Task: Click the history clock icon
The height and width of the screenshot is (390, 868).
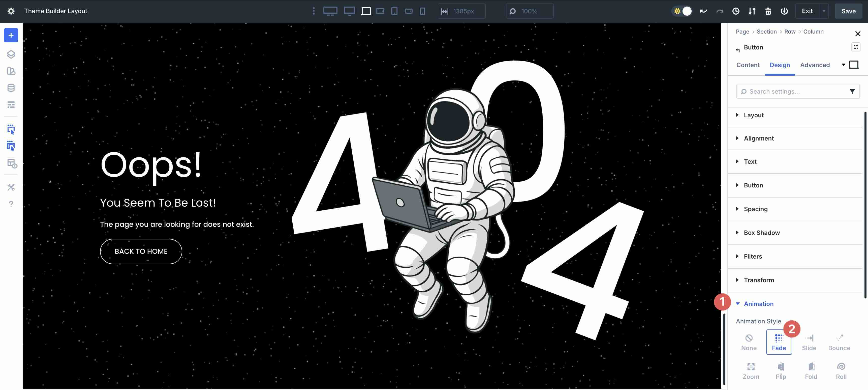Action: 736,11
